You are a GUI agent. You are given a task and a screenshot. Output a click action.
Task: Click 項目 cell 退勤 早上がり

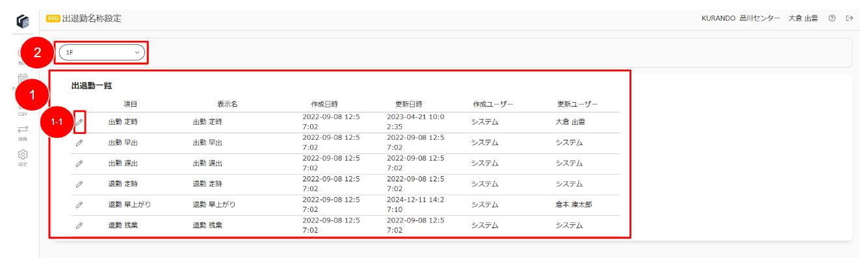(129, 205)
